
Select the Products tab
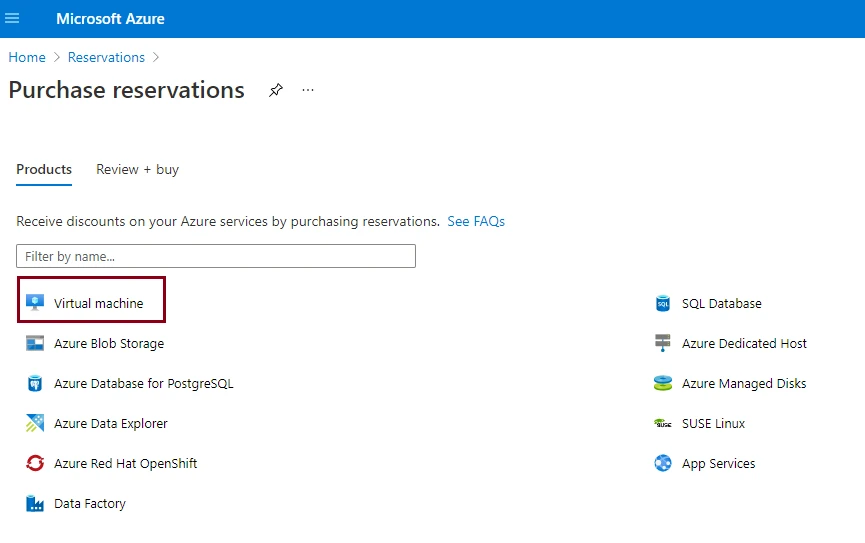44,169
